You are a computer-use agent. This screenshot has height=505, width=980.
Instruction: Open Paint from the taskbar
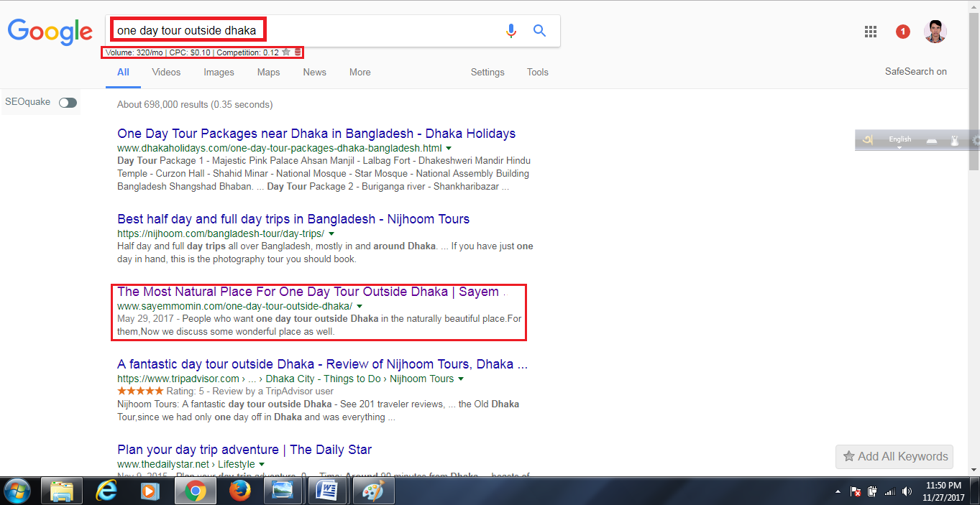[372, 491]
